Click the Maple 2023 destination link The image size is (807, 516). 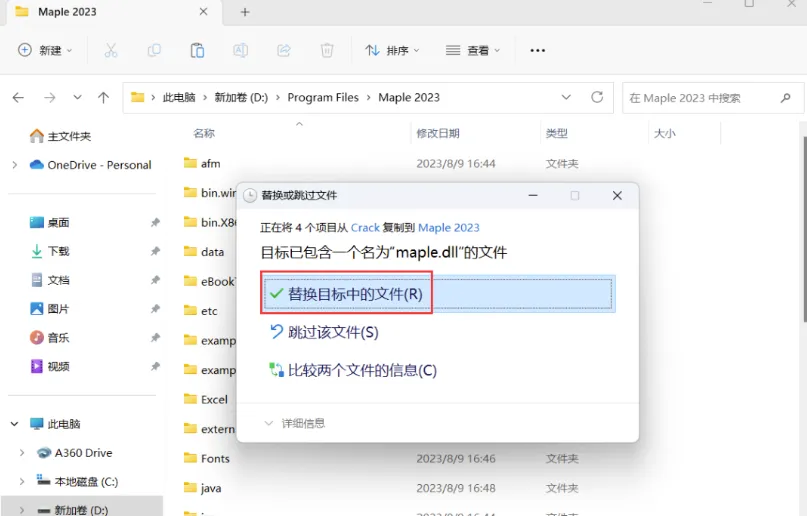449,227
